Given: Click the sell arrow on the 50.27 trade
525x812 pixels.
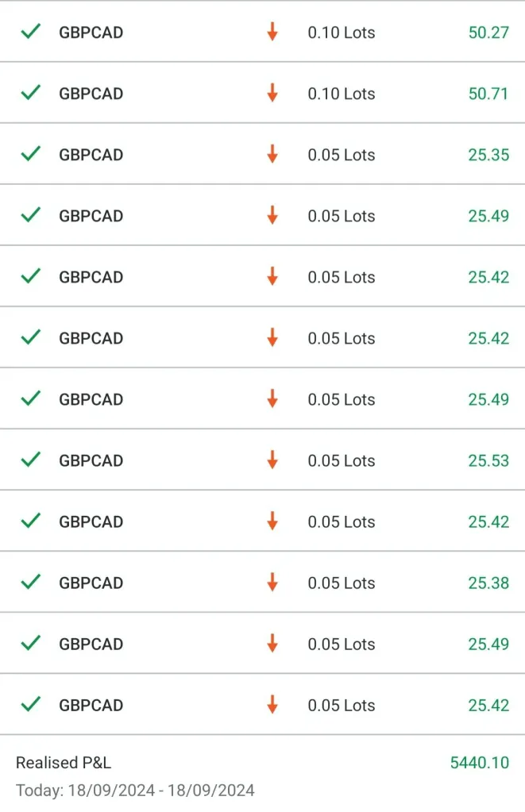Looking at the screenshot, I should (x=272, y=32).
